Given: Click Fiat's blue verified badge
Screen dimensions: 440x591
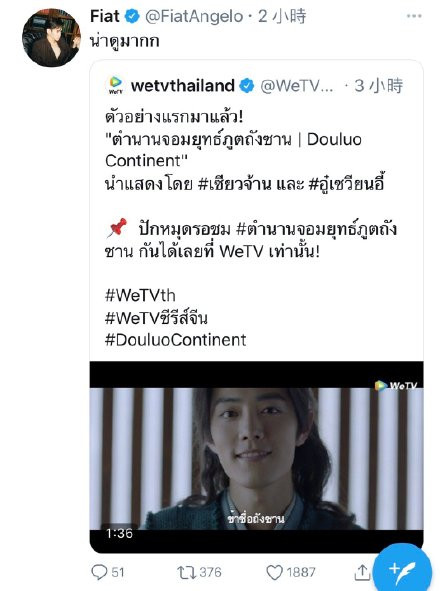Looking at the screenshot, I should point(132,17).
